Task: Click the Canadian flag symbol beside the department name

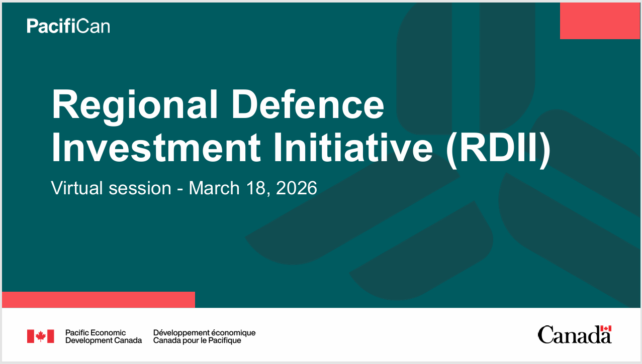Action: point(40,336)
